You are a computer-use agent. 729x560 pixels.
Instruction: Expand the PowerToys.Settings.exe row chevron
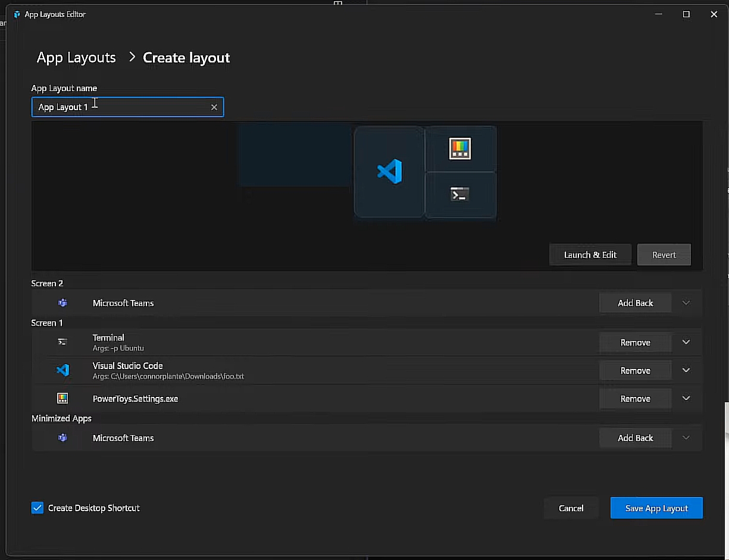(686, 398)
